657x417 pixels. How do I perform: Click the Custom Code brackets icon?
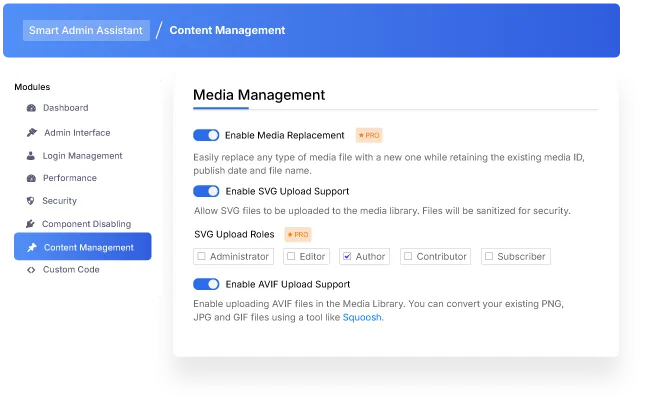click(x=31, y=270)
